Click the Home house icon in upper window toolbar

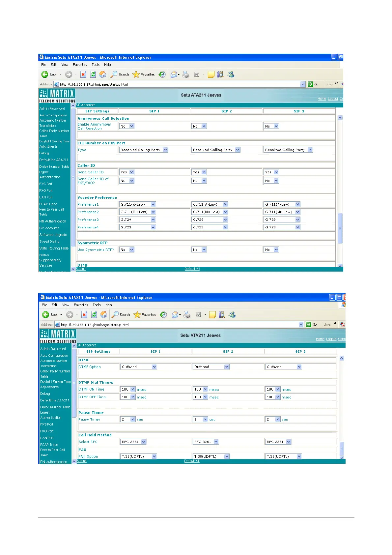coord(103,74)
